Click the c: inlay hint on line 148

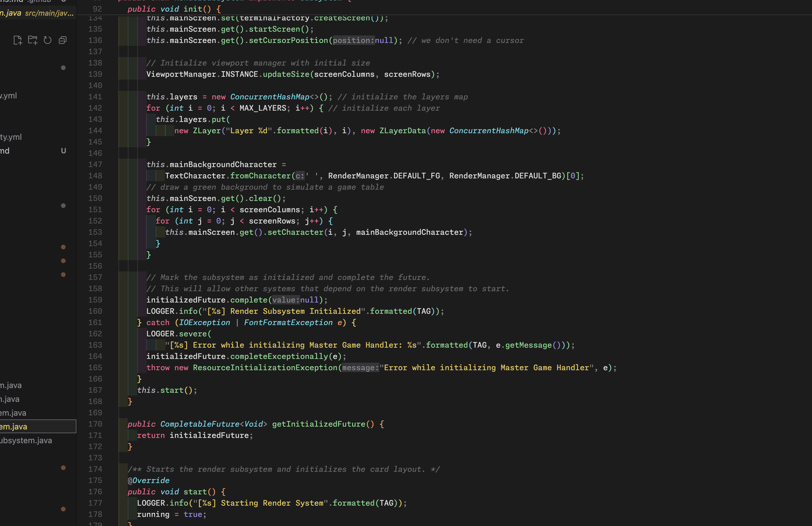(299, 176)
